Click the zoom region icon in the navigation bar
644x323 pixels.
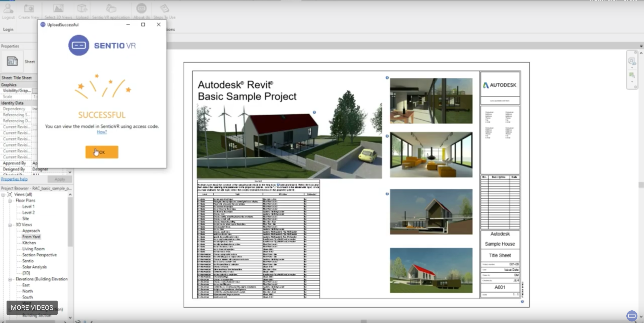[x=632, y=75]
